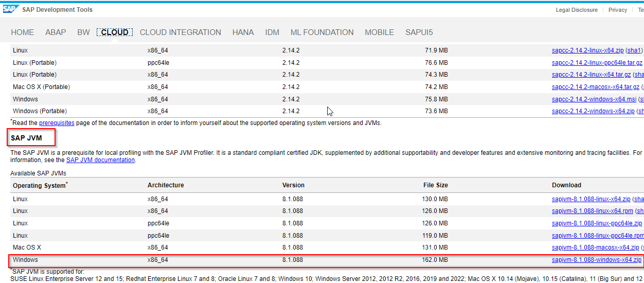Select the 76.6 MB file size cell
644x283 pixels.
pyautogui.click(x=436, y=63)
